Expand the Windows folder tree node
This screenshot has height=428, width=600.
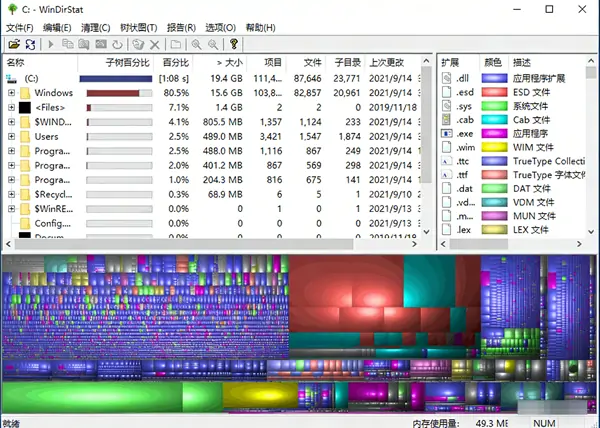(x=11, y=93)
